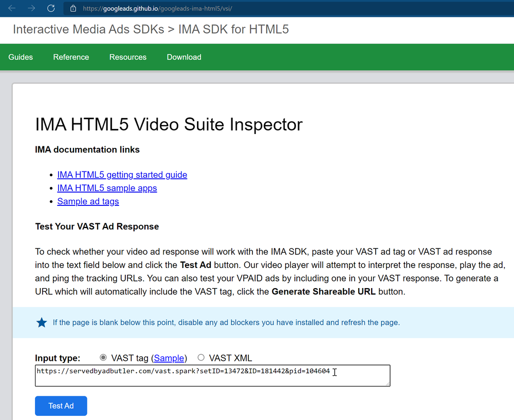This screenshot has width=514, height=420.
Task: Click the IMA HTML5 Video Suite Inspector heading
Action: (169, 124)
